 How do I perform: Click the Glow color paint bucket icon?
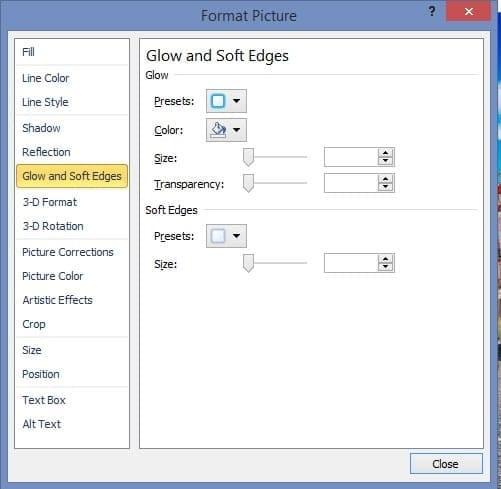click(x=218, y=130)
